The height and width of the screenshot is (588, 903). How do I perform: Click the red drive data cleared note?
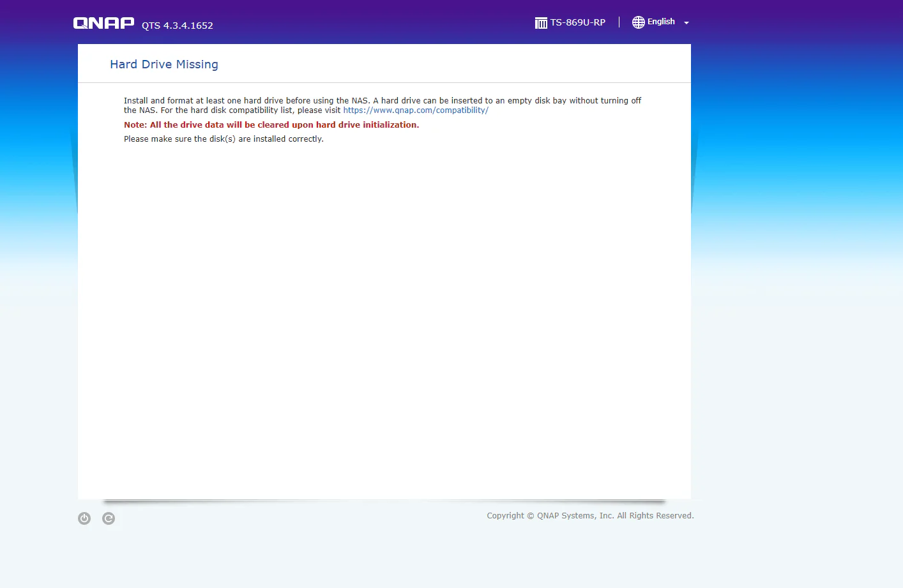pos(271,125)
